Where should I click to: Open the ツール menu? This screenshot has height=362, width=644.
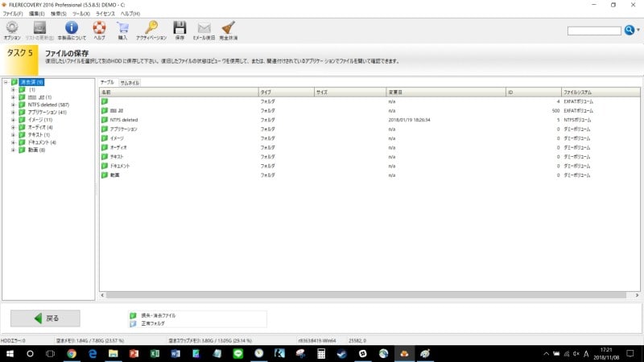click(x=81, y=14)
